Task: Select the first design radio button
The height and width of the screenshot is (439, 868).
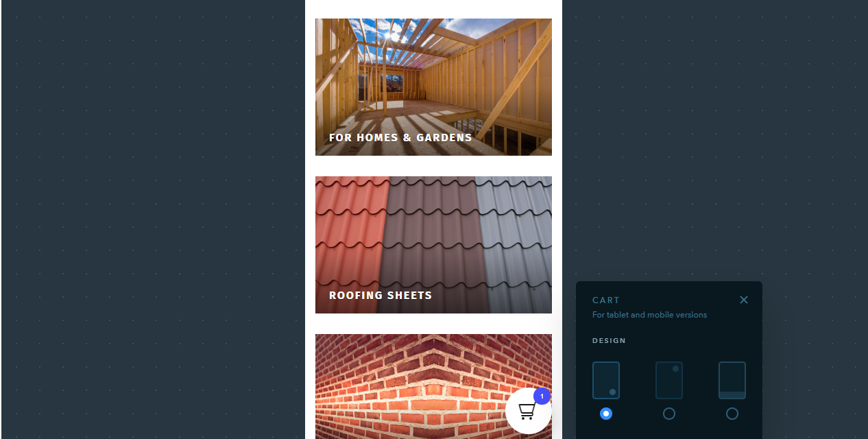Action: [606, 414]
